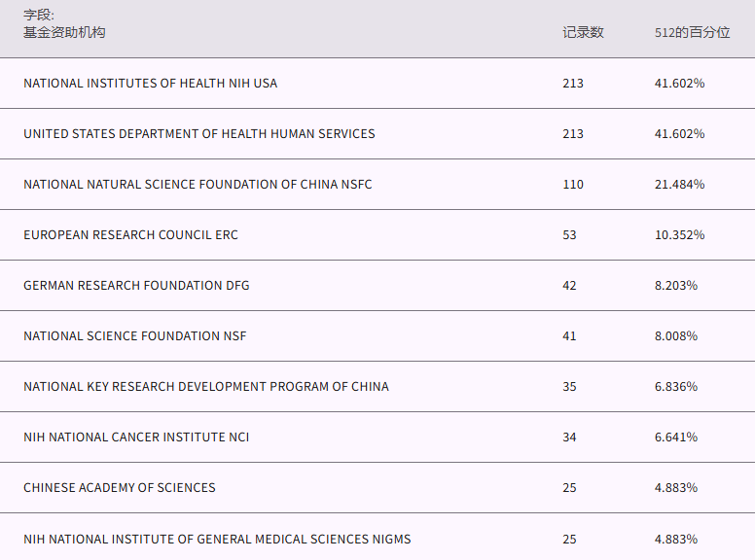Select United States Department of Health Human Services
Screen dimensions: 755x560
click(x=198, y=134)
